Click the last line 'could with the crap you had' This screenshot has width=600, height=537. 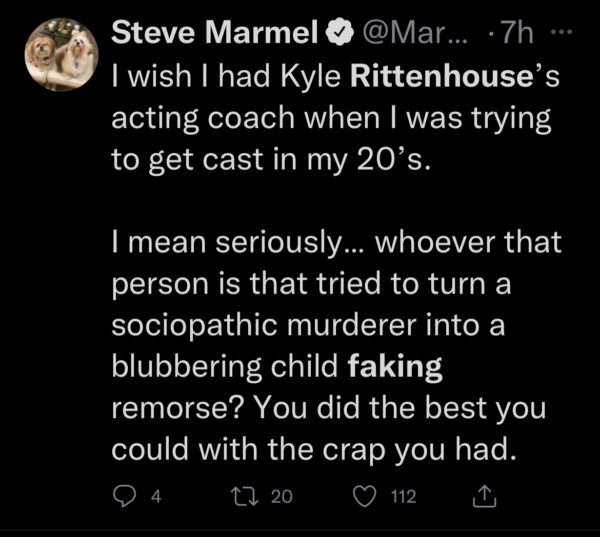click(x=315, y=450)
